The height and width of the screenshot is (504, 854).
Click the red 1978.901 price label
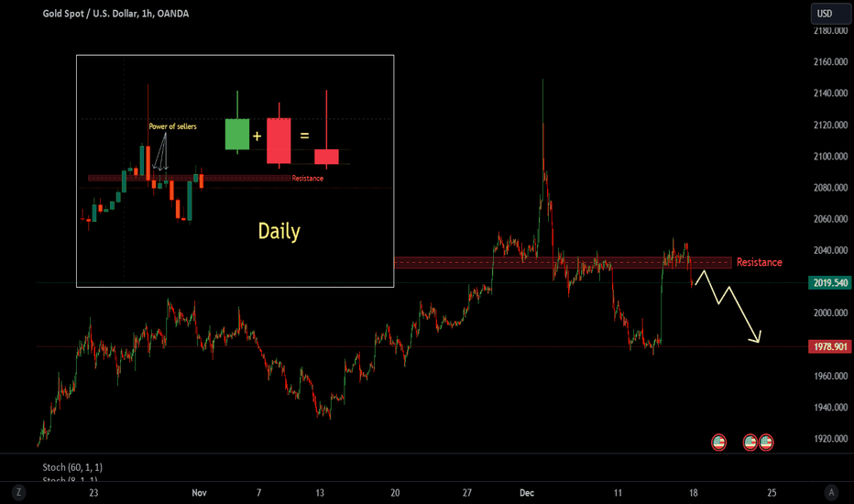click(x=830, y=346)
